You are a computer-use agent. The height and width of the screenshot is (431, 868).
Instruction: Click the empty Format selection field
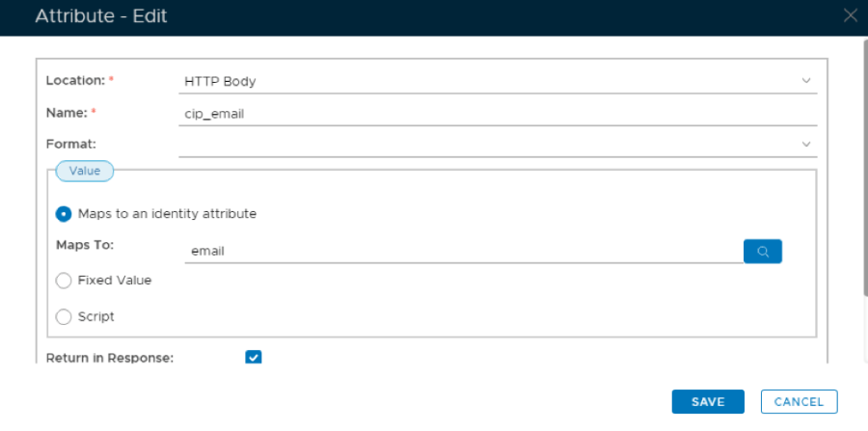pos(482,144)
